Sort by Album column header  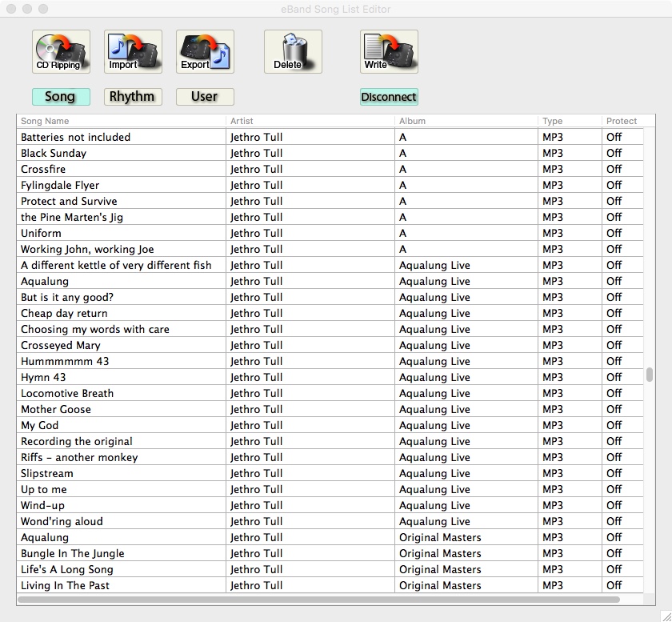(466, 121)
